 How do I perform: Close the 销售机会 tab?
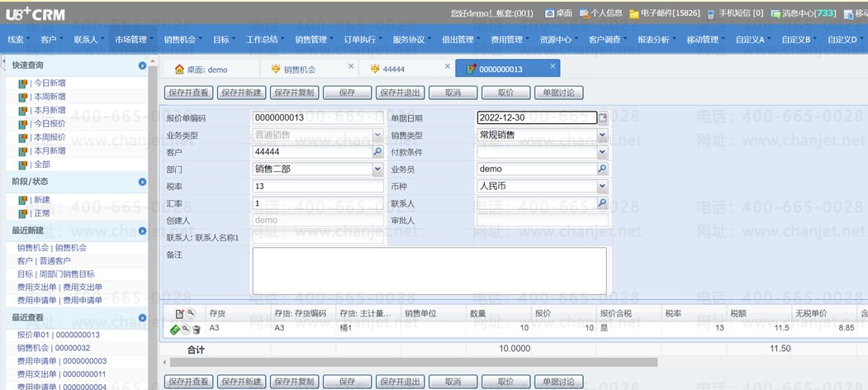(x=351, y=66)
